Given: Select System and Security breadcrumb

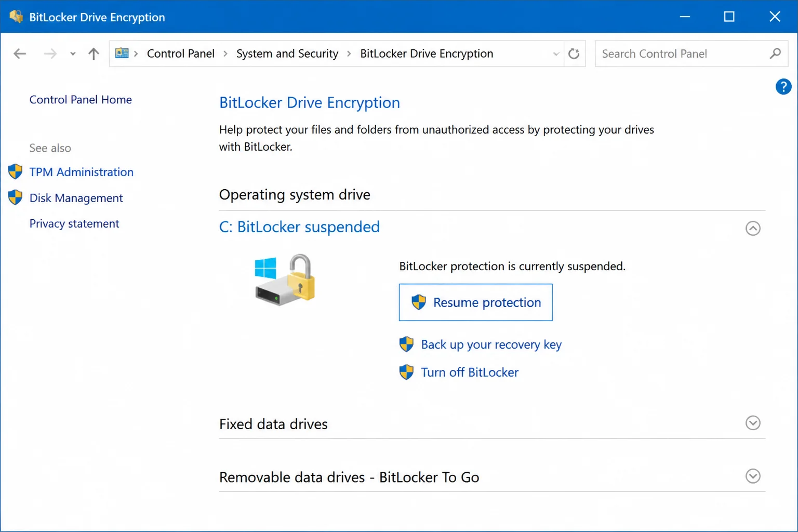Looking at the screenshot, I should tap(287, 54).
